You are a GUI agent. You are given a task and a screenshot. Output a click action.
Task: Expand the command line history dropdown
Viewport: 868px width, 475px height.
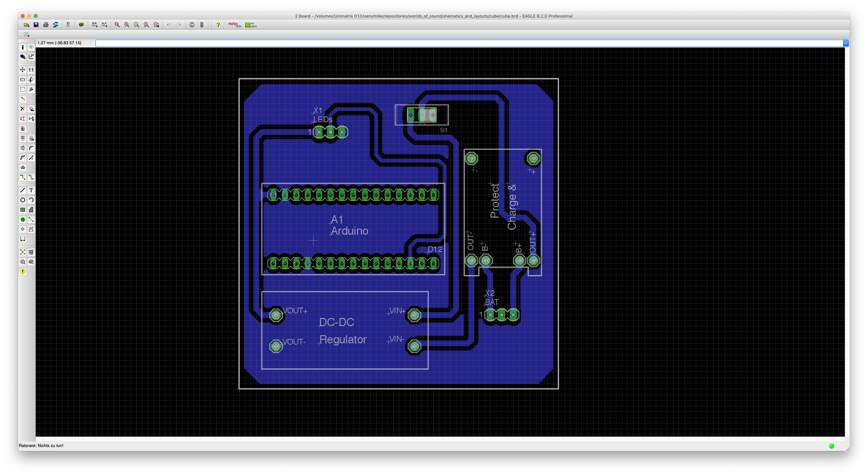[846, 43]
